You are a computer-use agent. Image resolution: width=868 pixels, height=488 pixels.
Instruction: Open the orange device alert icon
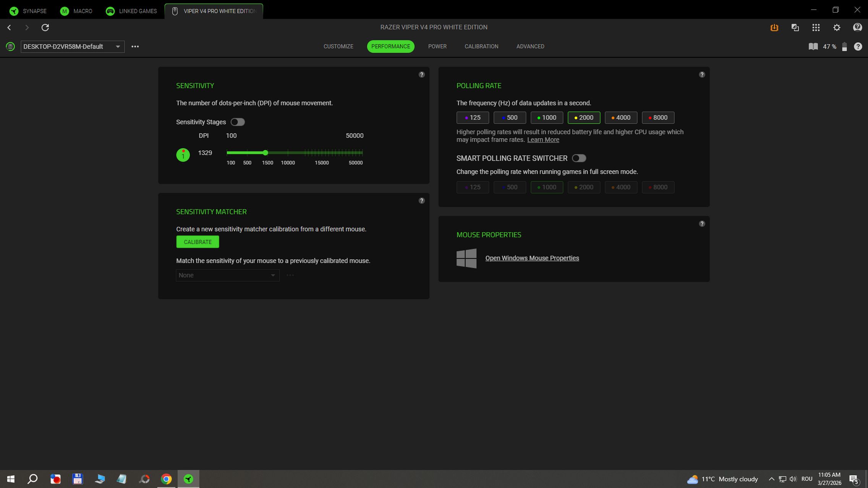tap(774, 27)
